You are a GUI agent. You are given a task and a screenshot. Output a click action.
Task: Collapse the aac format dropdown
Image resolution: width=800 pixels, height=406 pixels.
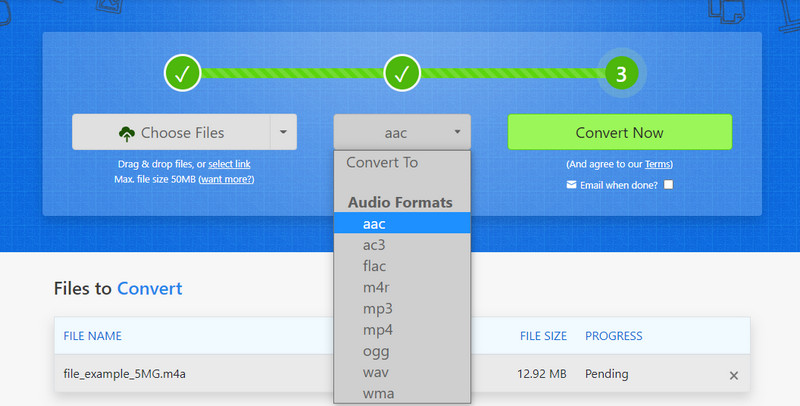(401, 132)
